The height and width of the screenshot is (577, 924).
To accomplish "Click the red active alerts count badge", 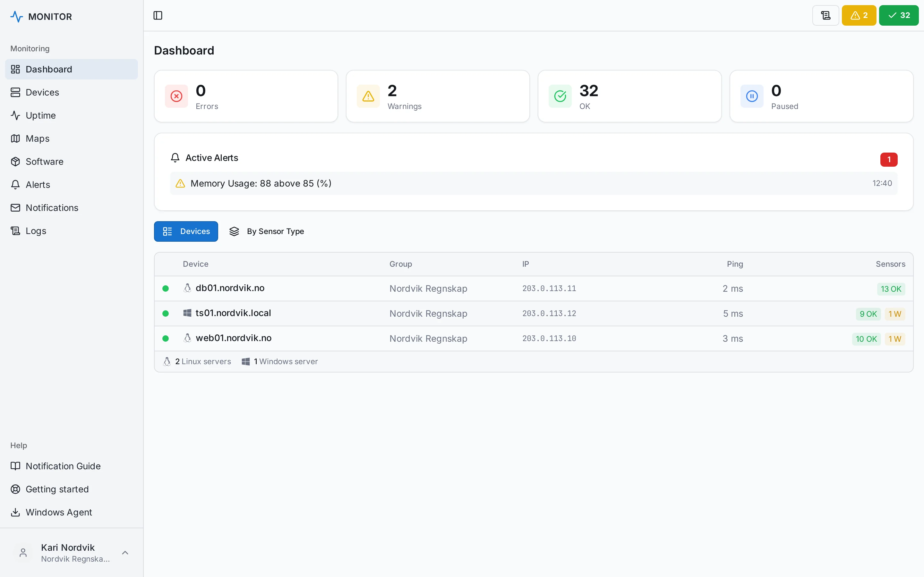I will tap(888, 160).
